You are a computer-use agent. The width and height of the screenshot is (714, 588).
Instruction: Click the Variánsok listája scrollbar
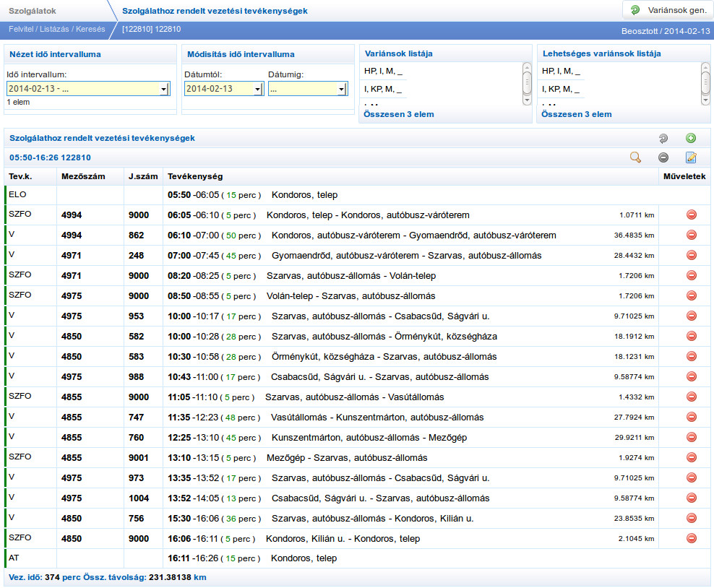click(527, 84)
